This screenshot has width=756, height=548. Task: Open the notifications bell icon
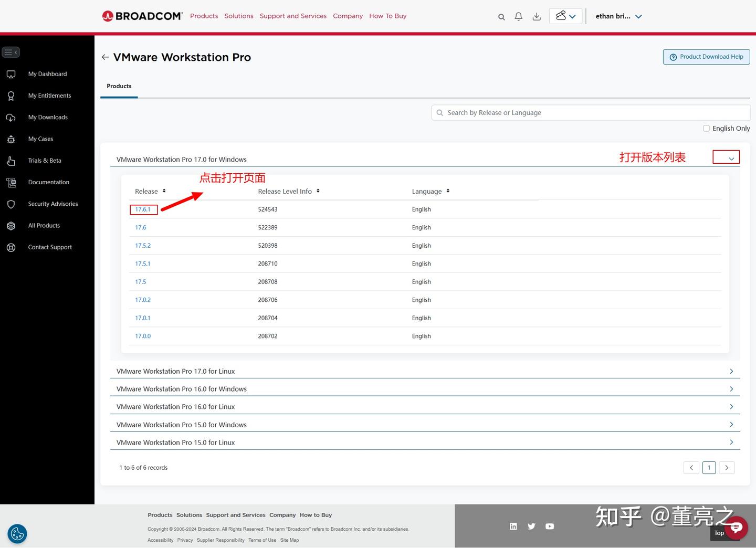(x=519, y=17)
